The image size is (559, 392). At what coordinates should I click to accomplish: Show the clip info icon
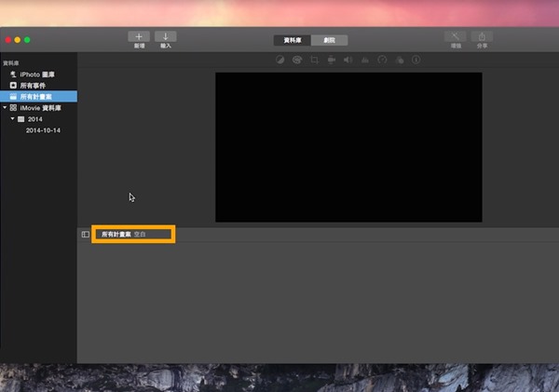click(416, 60)
